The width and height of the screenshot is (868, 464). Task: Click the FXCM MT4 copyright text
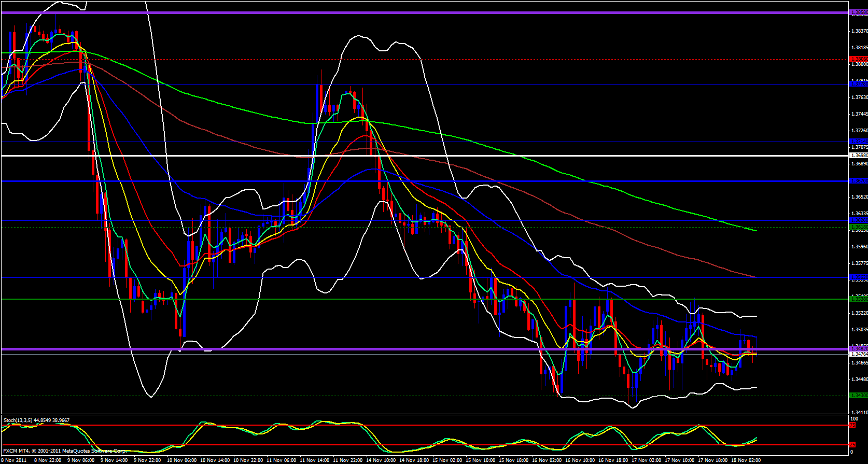(x=65, y=451)
